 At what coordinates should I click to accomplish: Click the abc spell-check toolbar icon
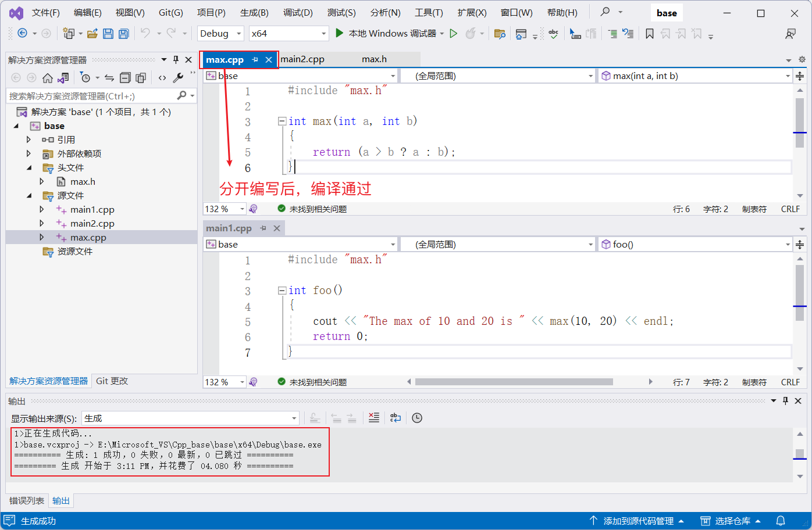pos(553,34)
